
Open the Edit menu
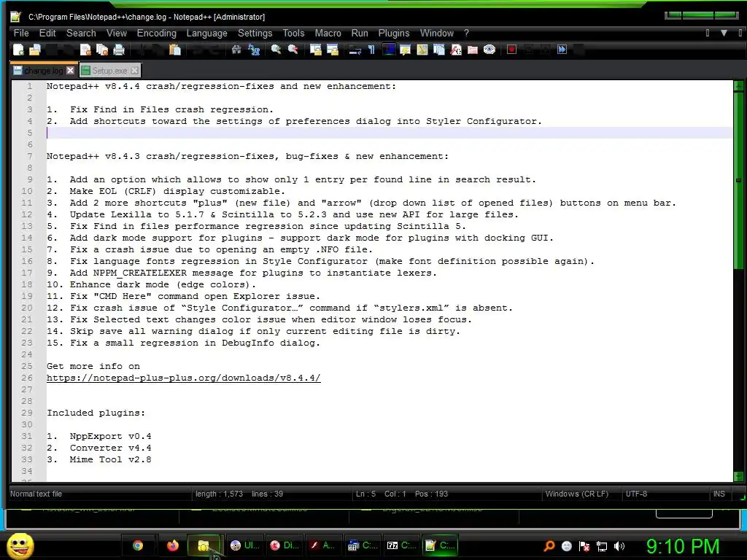pos(47,33)
